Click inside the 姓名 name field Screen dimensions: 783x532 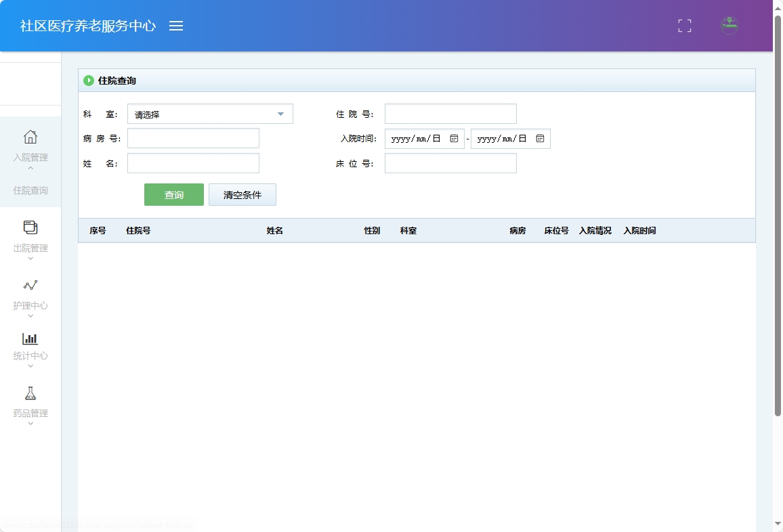point(193,162)
